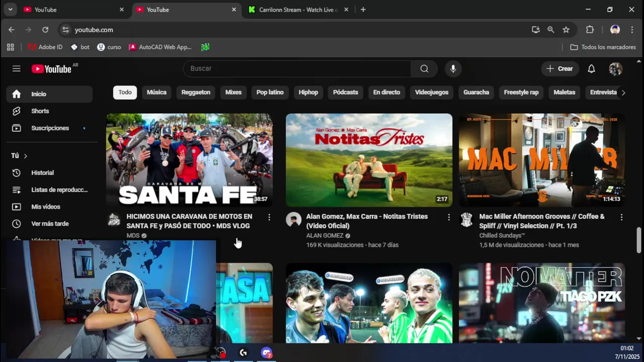Open the YouTube account avatar menu
This screenshot has width=644, height=362.
[615, 69]
